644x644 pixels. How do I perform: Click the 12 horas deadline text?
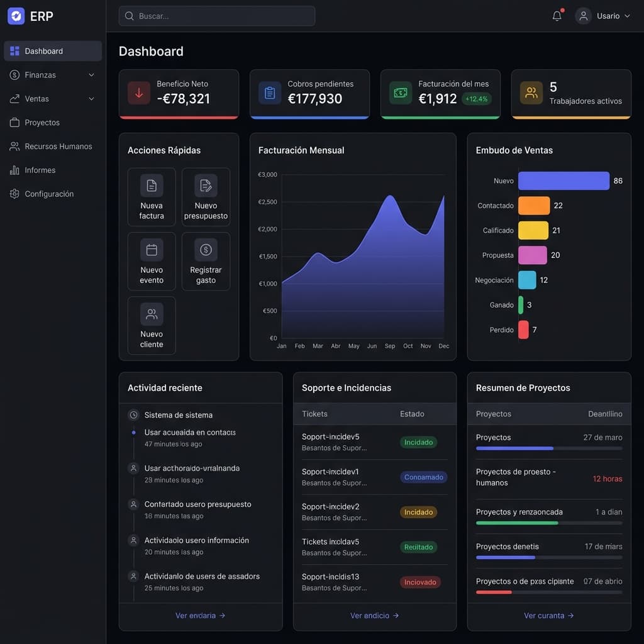[608, 479]
